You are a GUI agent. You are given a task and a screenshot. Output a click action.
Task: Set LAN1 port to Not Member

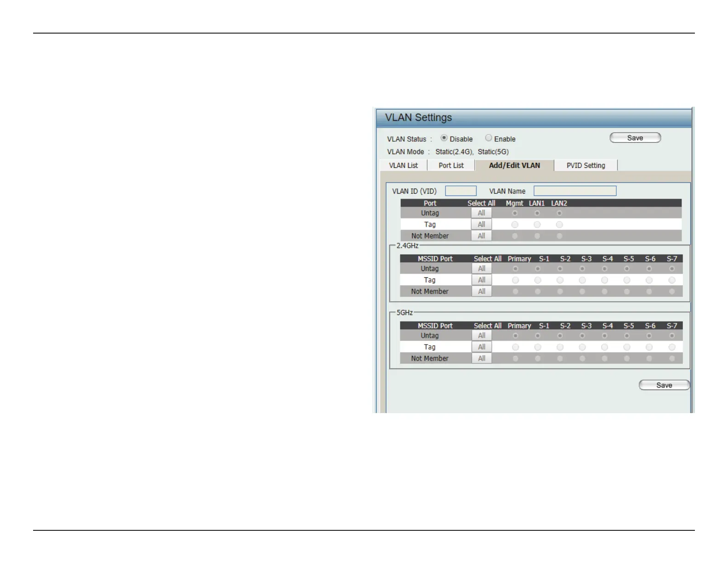coord(537,236)
